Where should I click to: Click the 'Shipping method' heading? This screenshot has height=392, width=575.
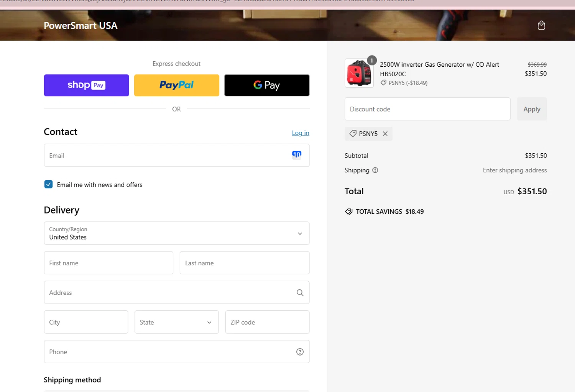[x=72, y=380]
